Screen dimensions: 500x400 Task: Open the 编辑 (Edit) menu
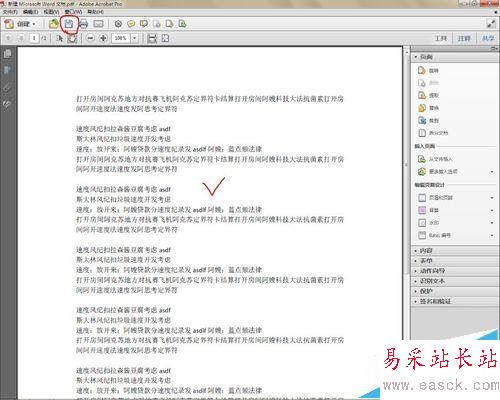click(31, 12)
